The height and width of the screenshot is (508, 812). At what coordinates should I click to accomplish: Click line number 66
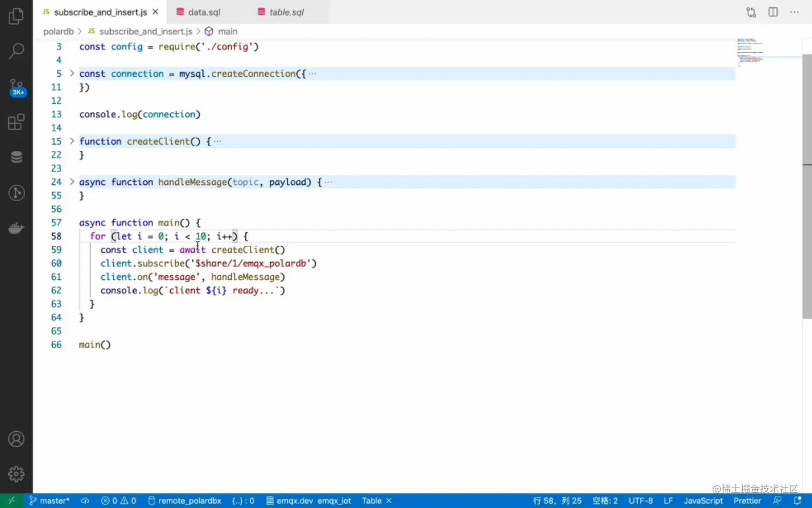(x=56, y=345)
